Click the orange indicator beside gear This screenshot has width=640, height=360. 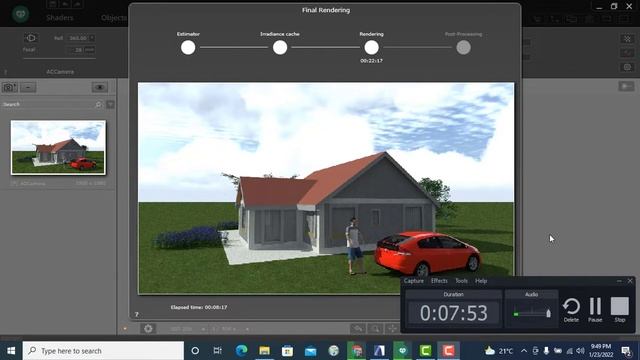pyautogui.click(x=125, y=329)
